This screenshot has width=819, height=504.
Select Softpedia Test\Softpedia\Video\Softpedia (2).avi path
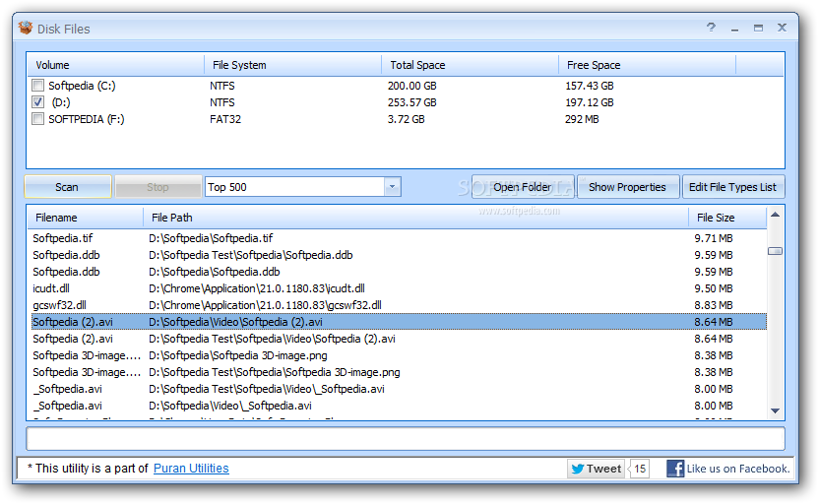[x=272, y=339]
